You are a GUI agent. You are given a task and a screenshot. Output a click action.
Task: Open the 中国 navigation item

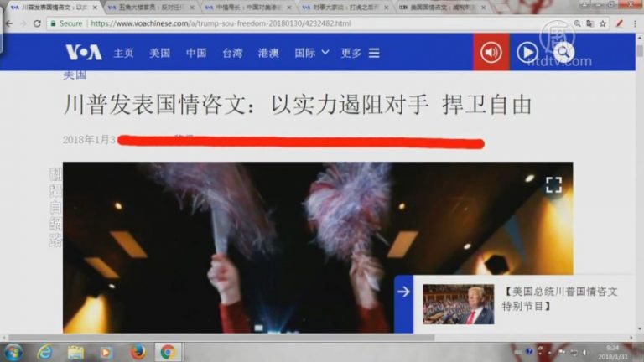pyautogui.click(x=196, y=53)
